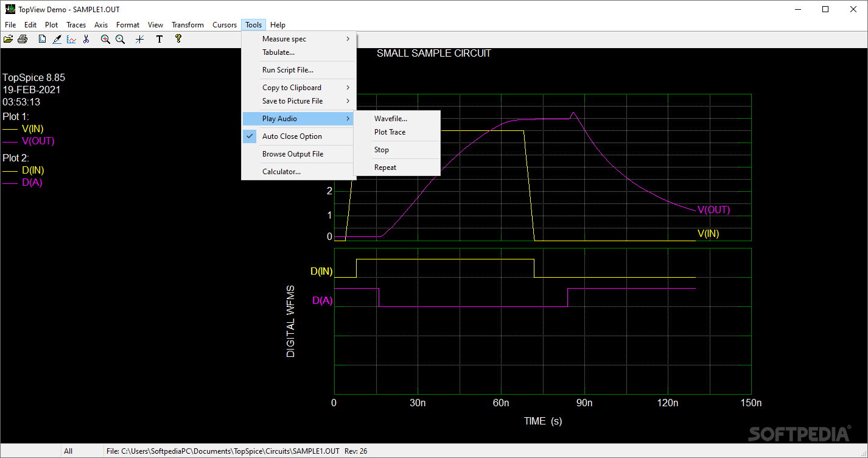The image size is (868, 458).
Task: Click the DIGITAL WFMS axis label
Action: click(291, 321)
